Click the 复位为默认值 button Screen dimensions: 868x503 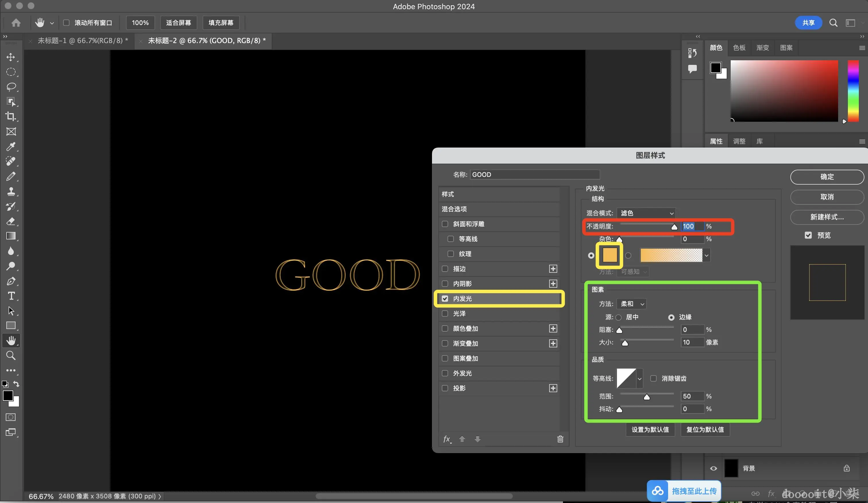coord(705,430)
